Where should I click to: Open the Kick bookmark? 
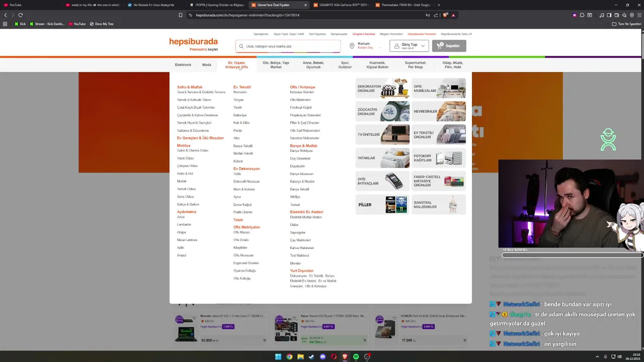(20, 24)
